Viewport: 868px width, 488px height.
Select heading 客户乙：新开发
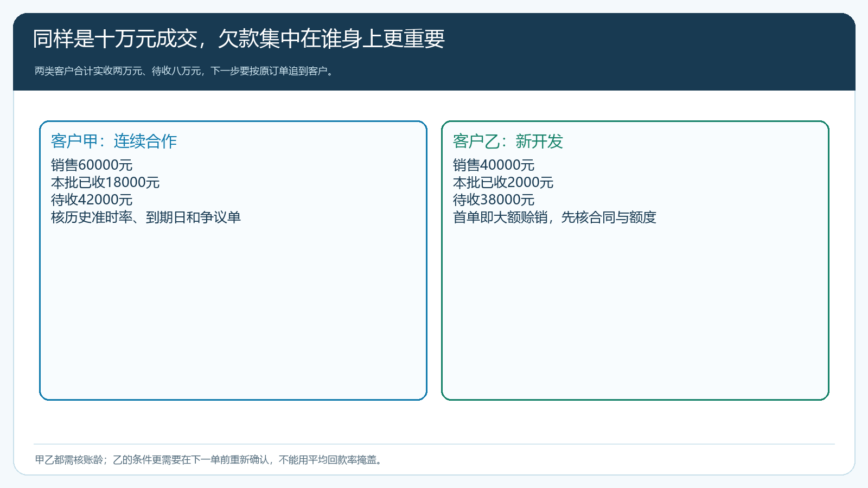pyautogui.click(x=508, y=141)
